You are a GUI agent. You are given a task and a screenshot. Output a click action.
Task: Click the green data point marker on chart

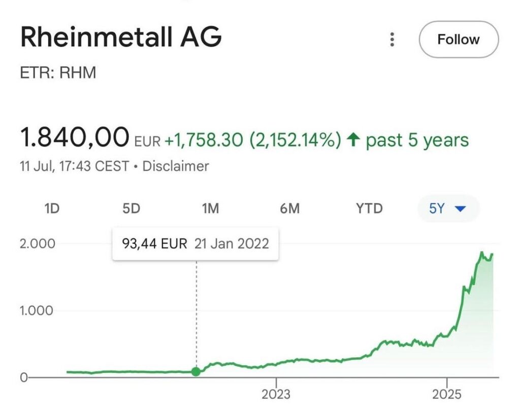coord(196,372)
